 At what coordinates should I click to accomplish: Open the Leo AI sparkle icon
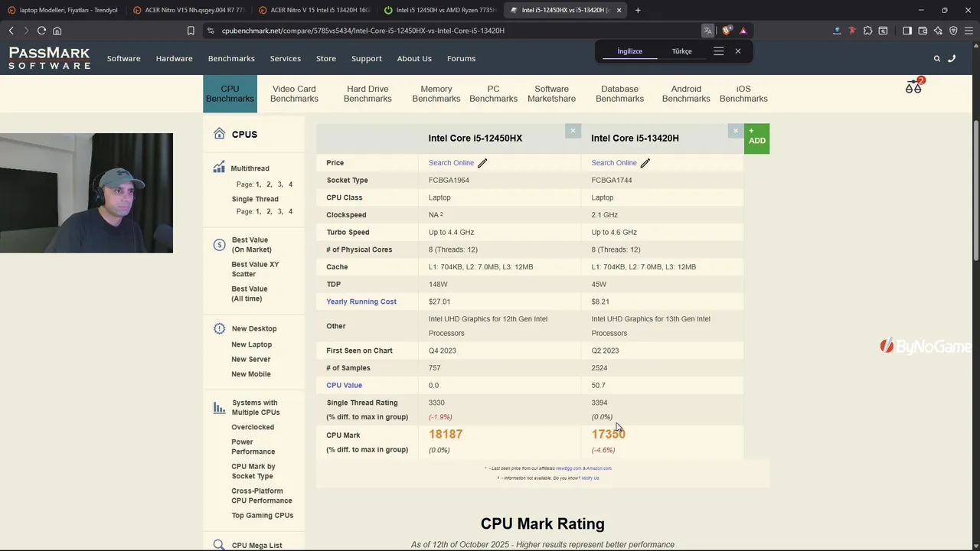[938, 31]
